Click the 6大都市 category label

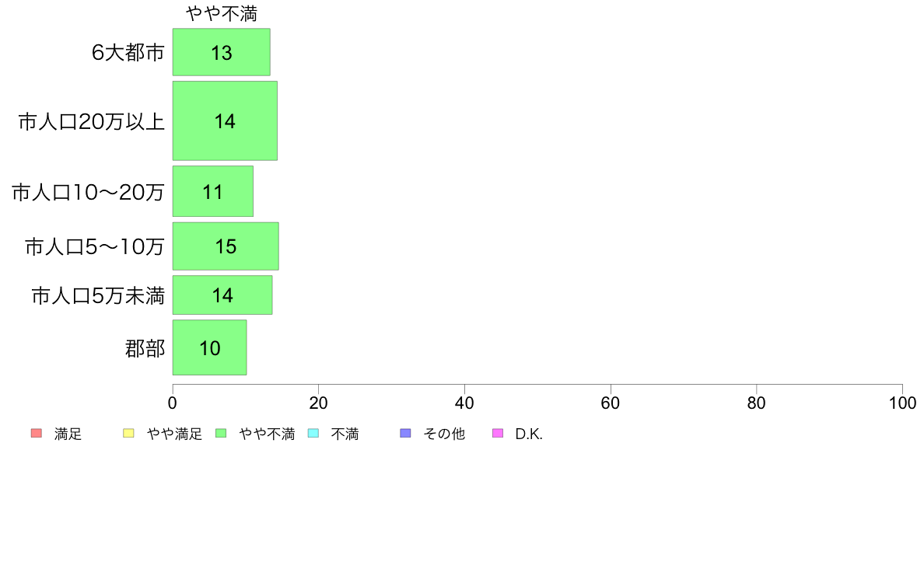[128, 52]
